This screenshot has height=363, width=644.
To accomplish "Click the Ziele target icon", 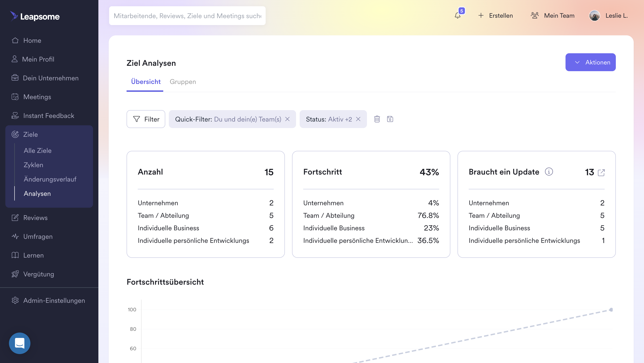I will 15,134.
